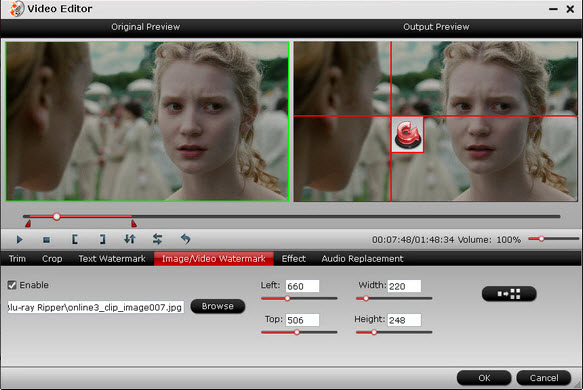Screen dimensions: 583x390
Task: Click the Output Preview header label
Action: pyautogui.click(x=436, y=27)
